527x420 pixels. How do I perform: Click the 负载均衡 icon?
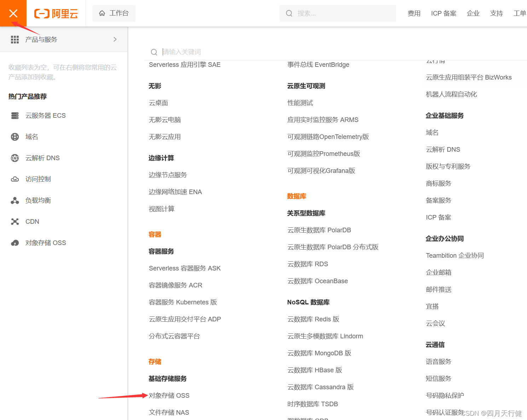click(15, 200)
